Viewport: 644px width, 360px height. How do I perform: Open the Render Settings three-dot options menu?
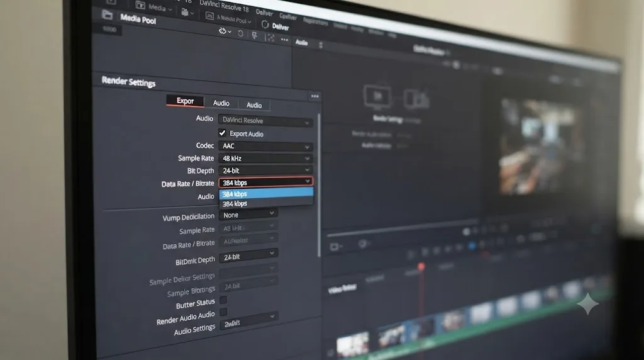tap(315, 96)
